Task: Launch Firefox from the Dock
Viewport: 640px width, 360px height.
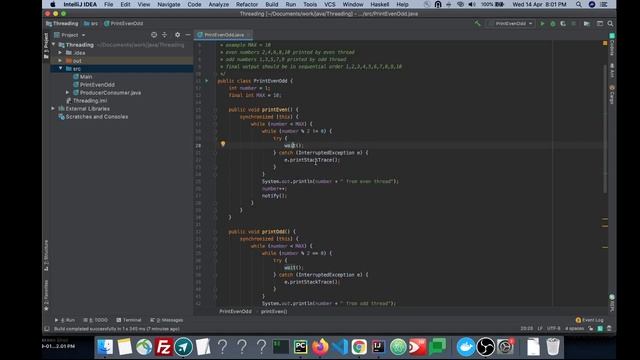Action: tap(320, 347)
